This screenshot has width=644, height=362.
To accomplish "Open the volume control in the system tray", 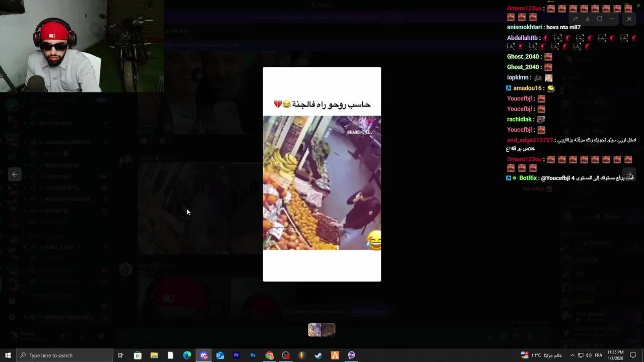I will [x=588, y=355].
